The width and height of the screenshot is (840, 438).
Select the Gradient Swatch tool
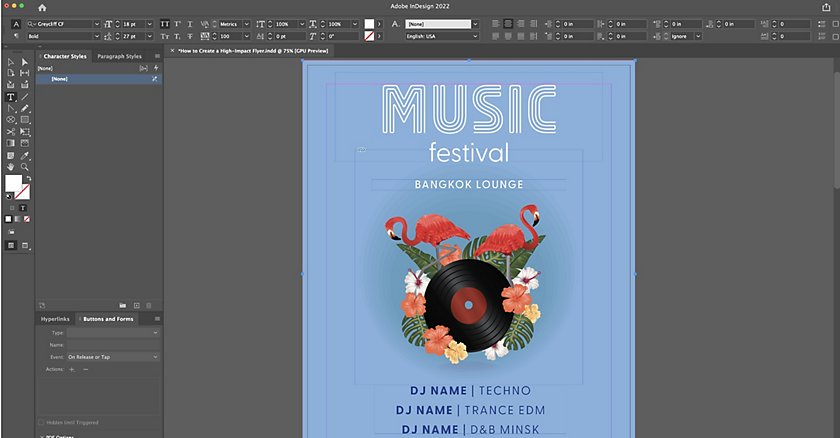click(x=11, y=144)
